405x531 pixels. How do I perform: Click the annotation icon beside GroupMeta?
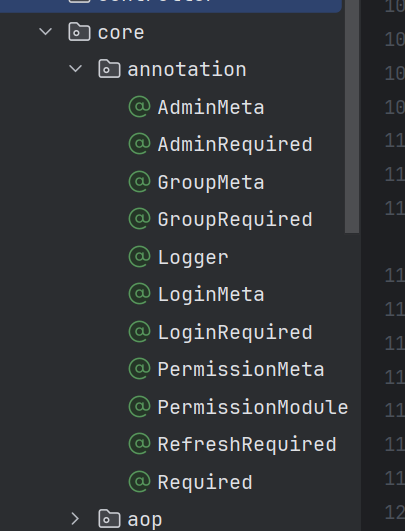(139, 182)
